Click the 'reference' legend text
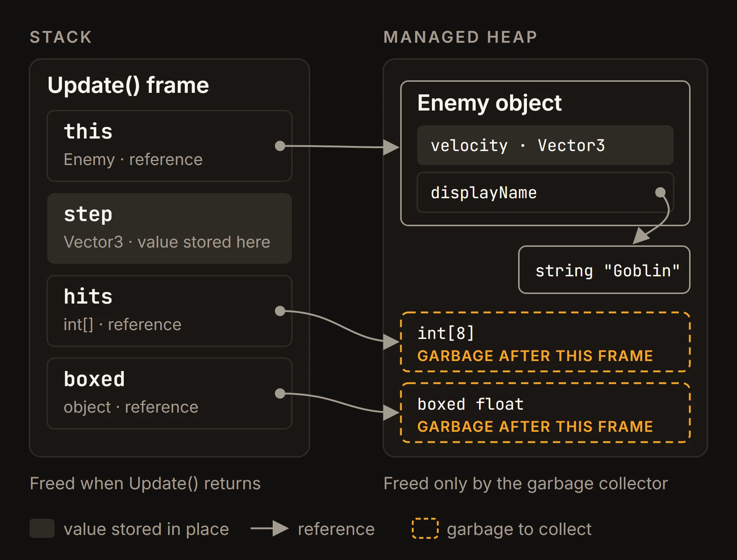The width and height of the screenshot is (737, 560). click(x=336, y=529)
